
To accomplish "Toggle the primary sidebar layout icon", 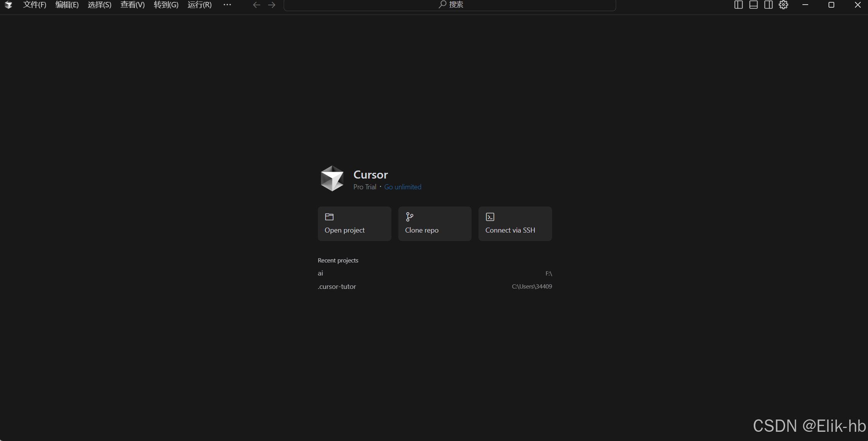I will click(738, 5).
